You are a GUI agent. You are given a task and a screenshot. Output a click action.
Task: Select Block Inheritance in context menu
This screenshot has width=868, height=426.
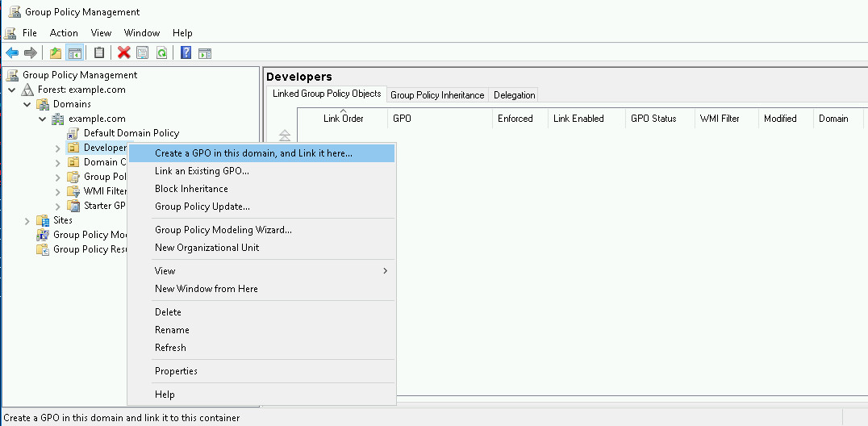(261, 189)
